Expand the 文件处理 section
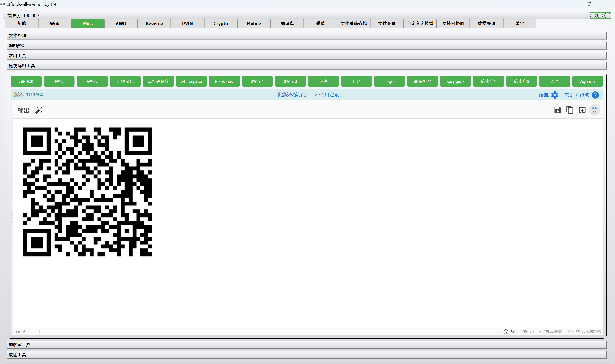This screenshot has width=615, height=364. coord(307,36)
